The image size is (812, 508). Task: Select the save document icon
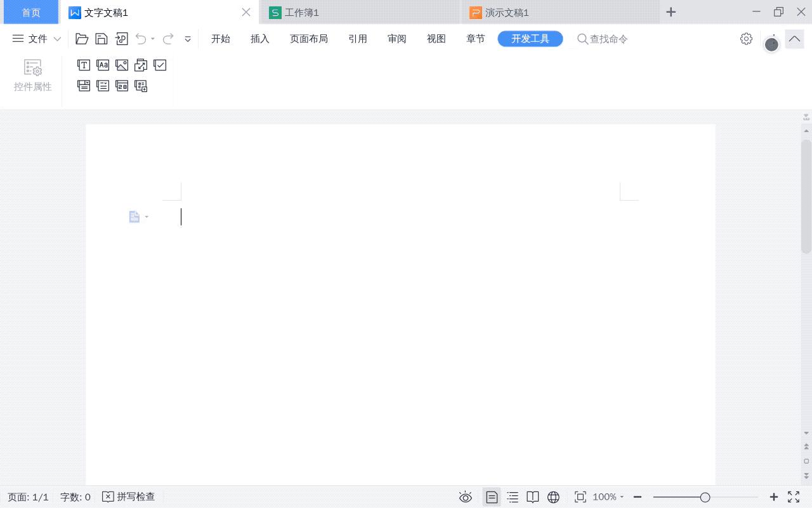click(x=101, y=38)
